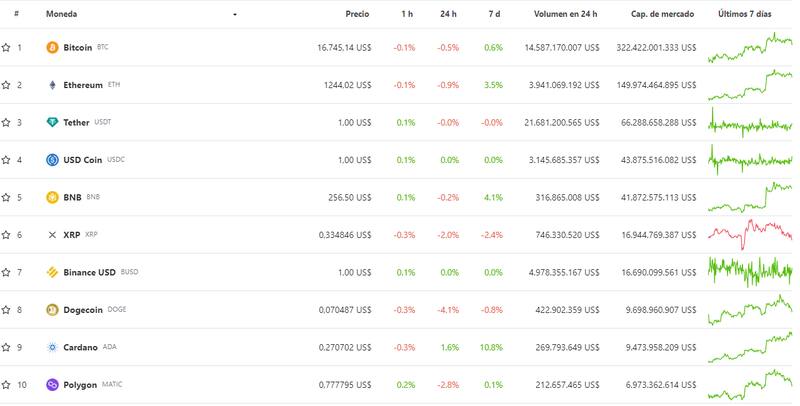Click the Tether green logo icon
This screenshot has width=800, height=406.
coord(53,122)
